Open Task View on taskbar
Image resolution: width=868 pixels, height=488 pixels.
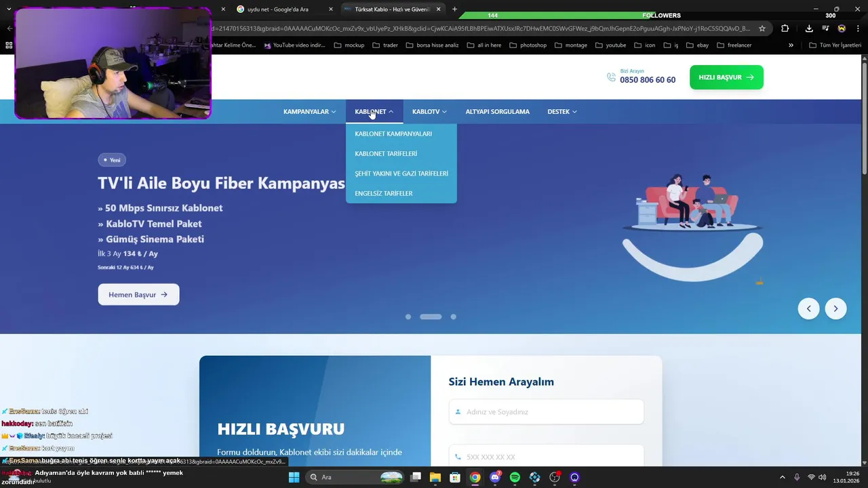click(x=416, y=477)
